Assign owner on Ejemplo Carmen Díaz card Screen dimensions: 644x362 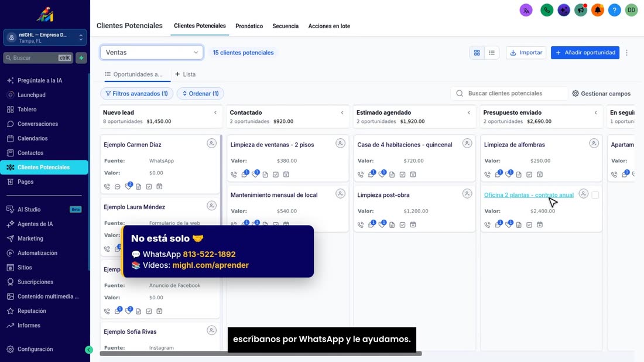[211, 144]
